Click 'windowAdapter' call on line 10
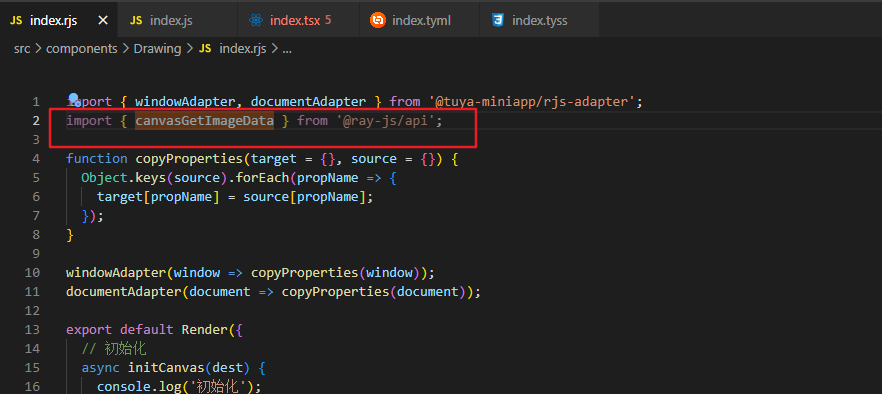This screenshot has width=882, height=394. [x=116, y=273]
